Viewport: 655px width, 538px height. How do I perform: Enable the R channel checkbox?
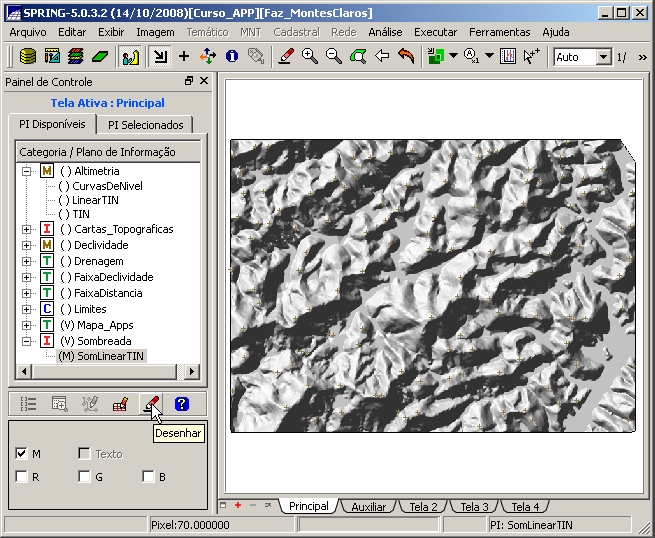click(22, 477)
